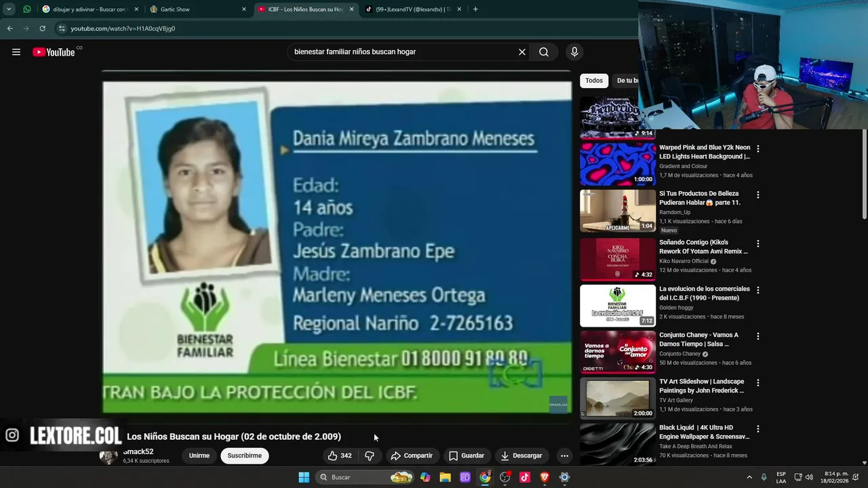This screenshot has width=868, height=488.
Task: Open Warped Pink and Blue thumbnail
Action: coord(618,164)
